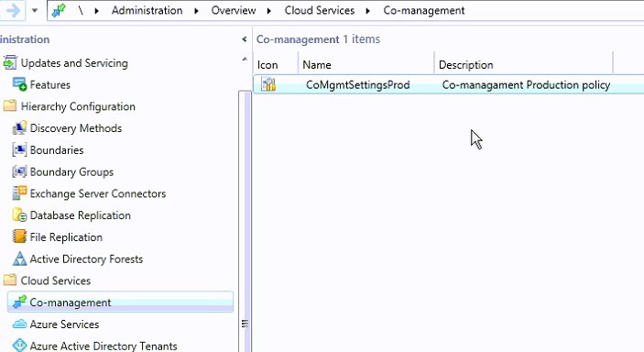Screen dimensions: 644x352
Task: Click the Co-management breadcrumb
Action: (x=424, y=11)
